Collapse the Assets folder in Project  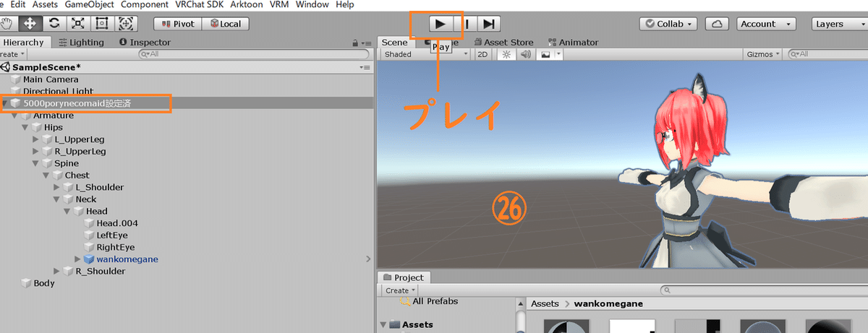click(383, 325)
